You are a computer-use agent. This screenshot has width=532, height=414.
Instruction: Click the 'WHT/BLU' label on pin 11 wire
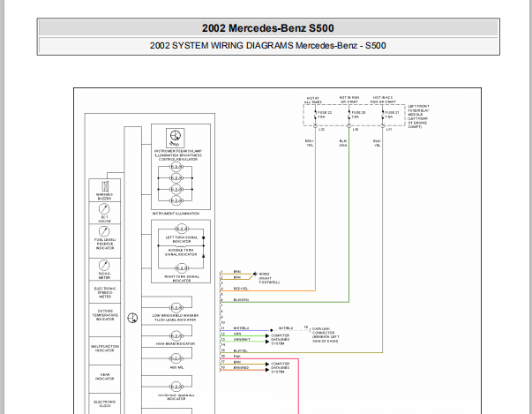tap(241, 328)
